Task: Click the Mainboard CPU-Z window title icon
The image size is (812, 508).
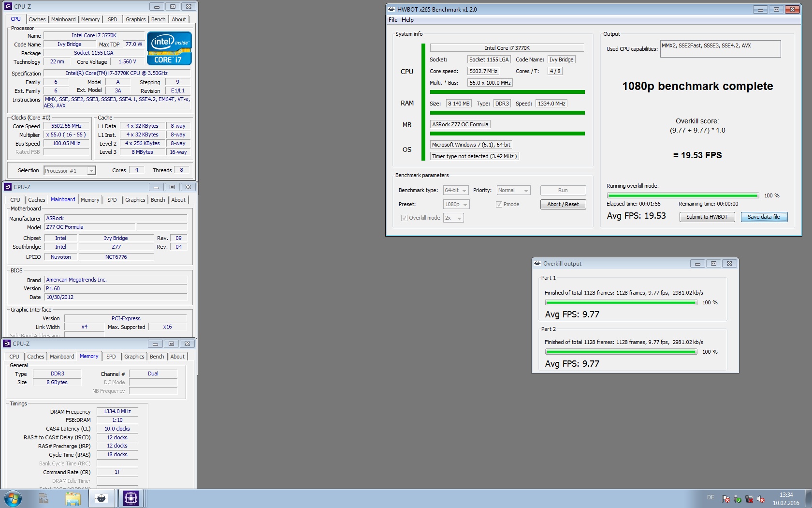Action: click(7, 187)
